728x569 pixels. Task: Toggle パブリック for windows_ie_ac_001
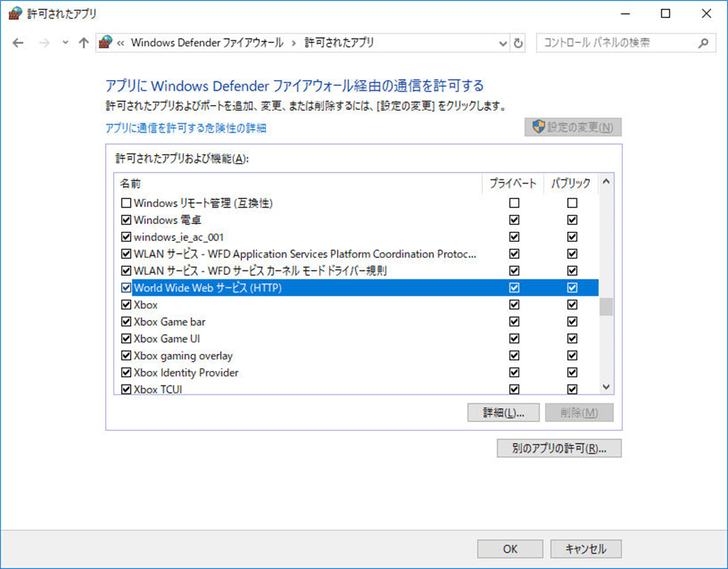coord(572,237)
